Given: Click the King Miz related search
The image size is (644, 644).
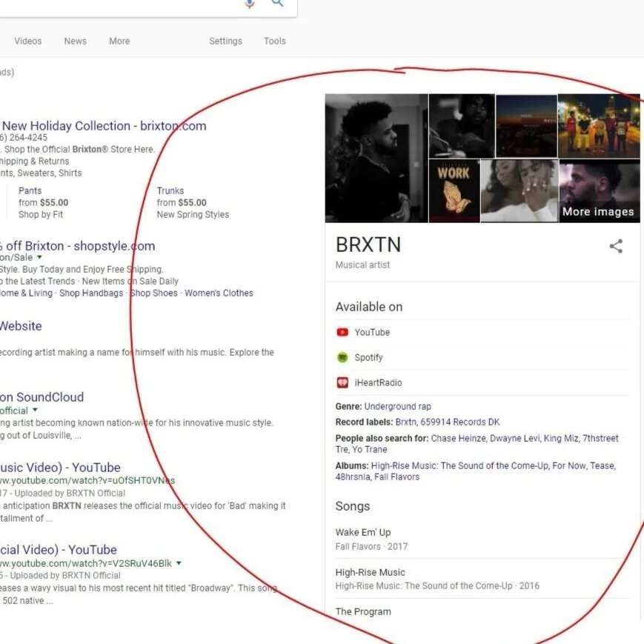Looking at the screenshot, I should (561, 438).
